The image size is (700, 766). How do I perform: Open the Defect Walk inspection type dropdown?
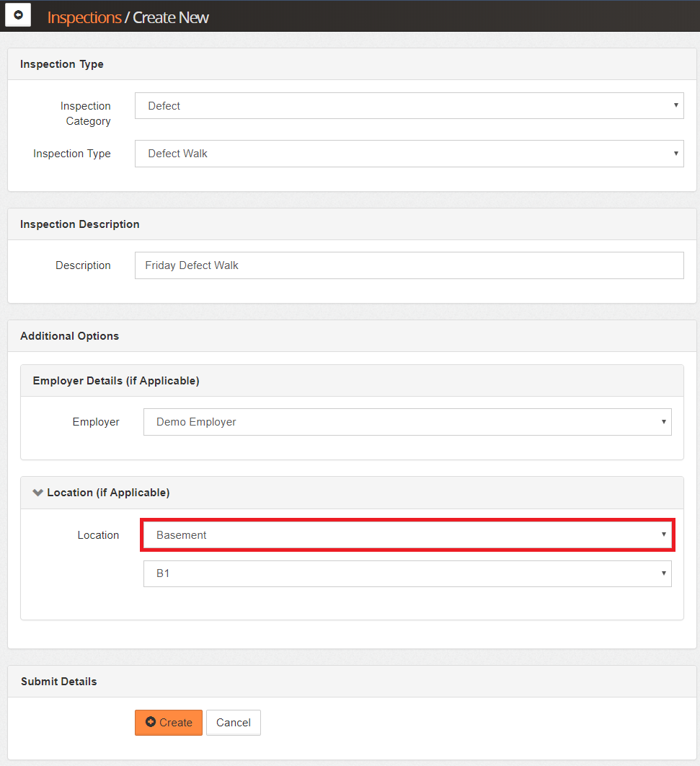click(409, 154)
